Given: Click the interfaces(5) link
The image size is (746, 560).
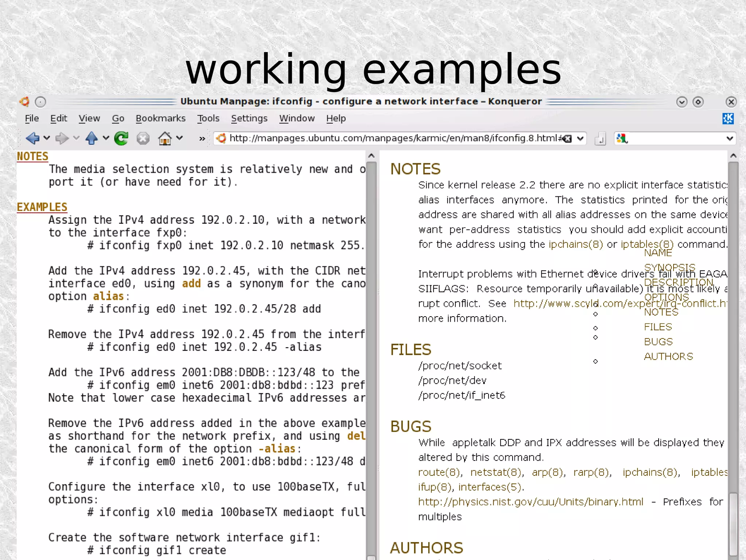Looking at the screenshot, I should point(490,487).
